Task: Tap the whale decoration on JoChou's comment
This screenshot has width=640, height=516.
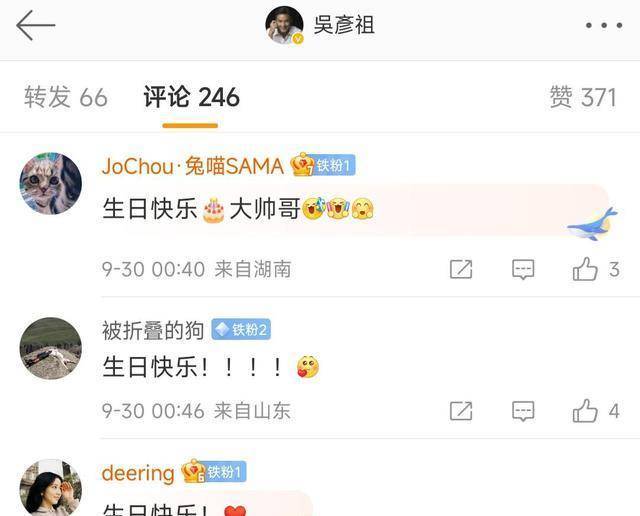Action: [592, 224]
